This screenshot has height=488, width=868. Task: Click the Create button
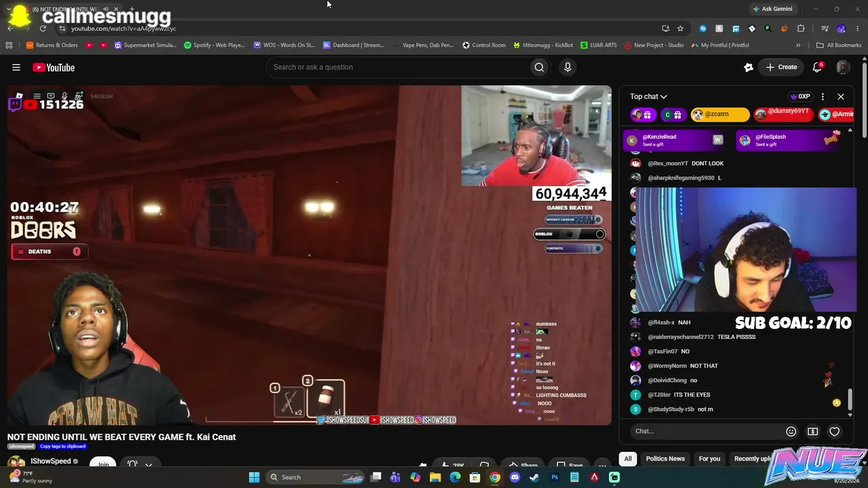781,67
